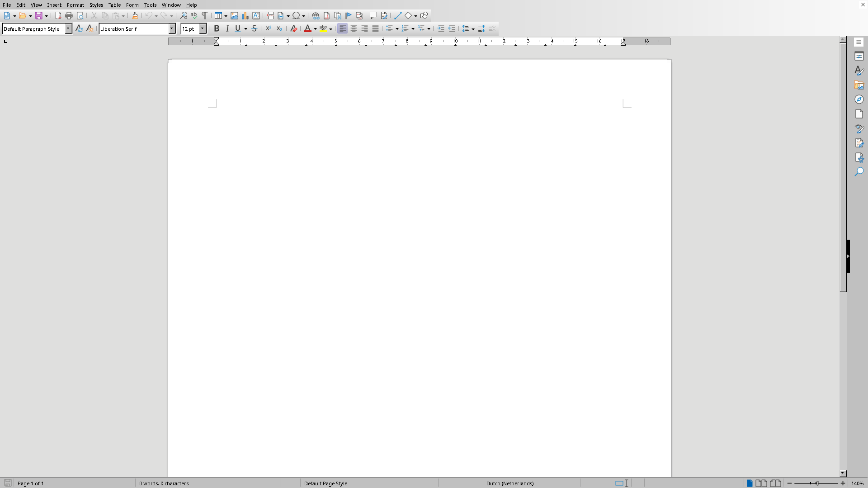Toggle Print Preview
Image resolution: width=868 pixels, height=488 pixels.
80,16
